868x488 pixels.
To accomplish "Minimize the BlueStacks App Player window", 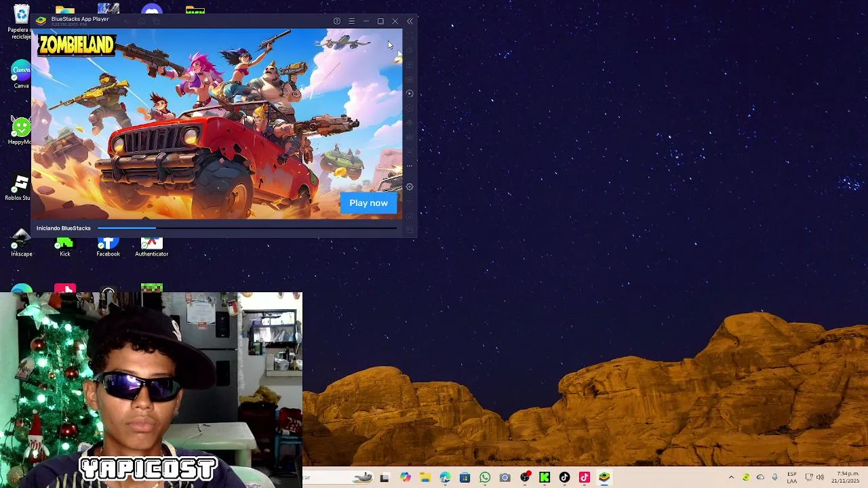I will point(366,21).
